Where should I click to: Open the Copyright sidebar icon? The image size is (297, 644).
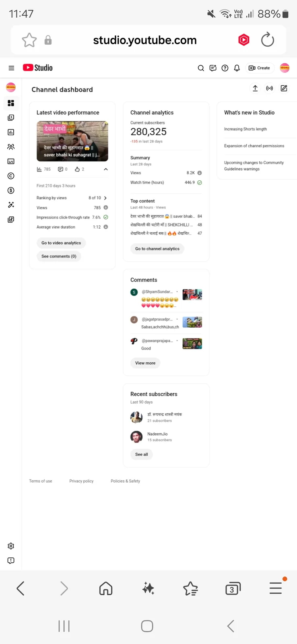tap(11, 176)
